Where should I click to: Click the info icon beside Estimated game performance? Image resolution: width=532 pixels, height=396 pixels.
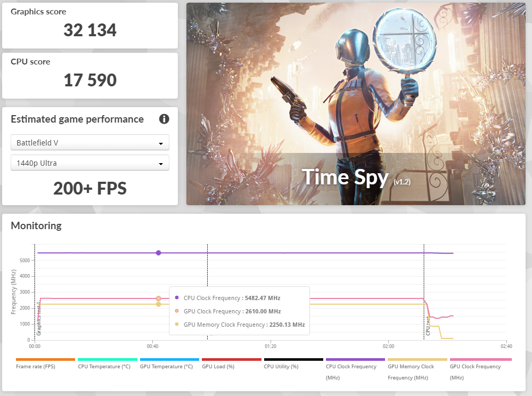pyautogui.click(x=164, y=119)
